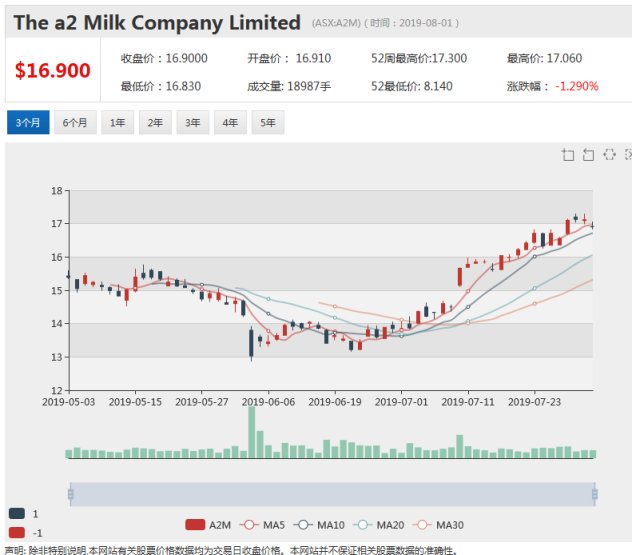Click the y-axis label 18
Screen dimensions: 640x555
tap(57, 191)
